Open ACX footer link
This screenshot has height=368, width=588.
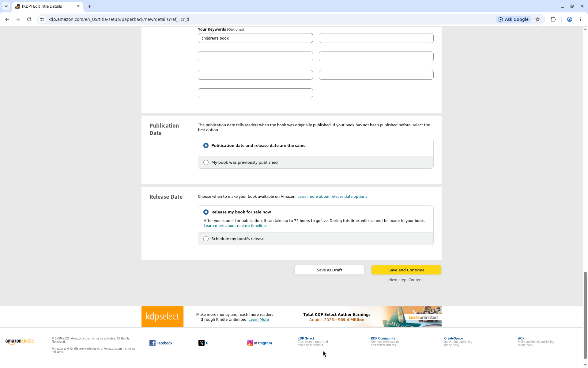coord(521,339)
